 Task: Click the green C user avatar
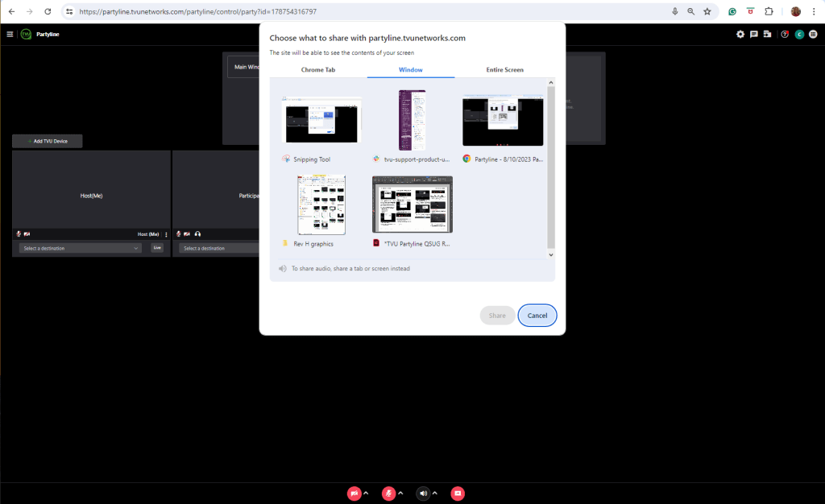799,34
